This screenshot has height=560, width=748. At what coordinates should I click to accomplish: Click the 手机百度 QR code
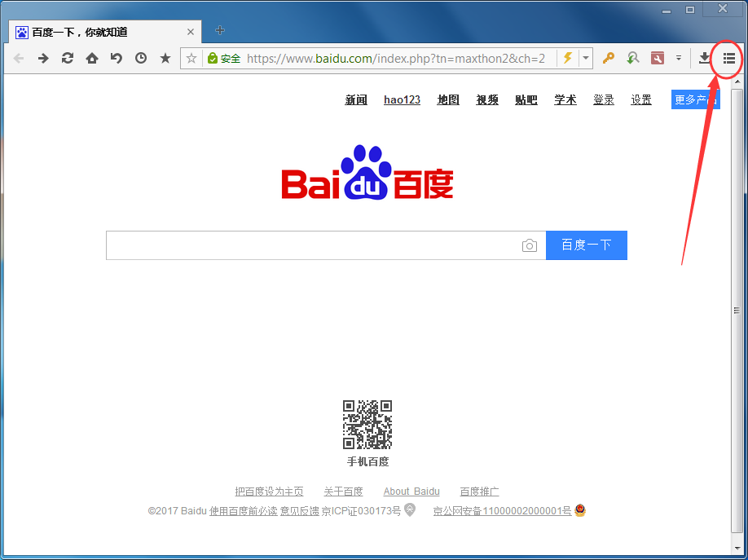coord(367,425)
